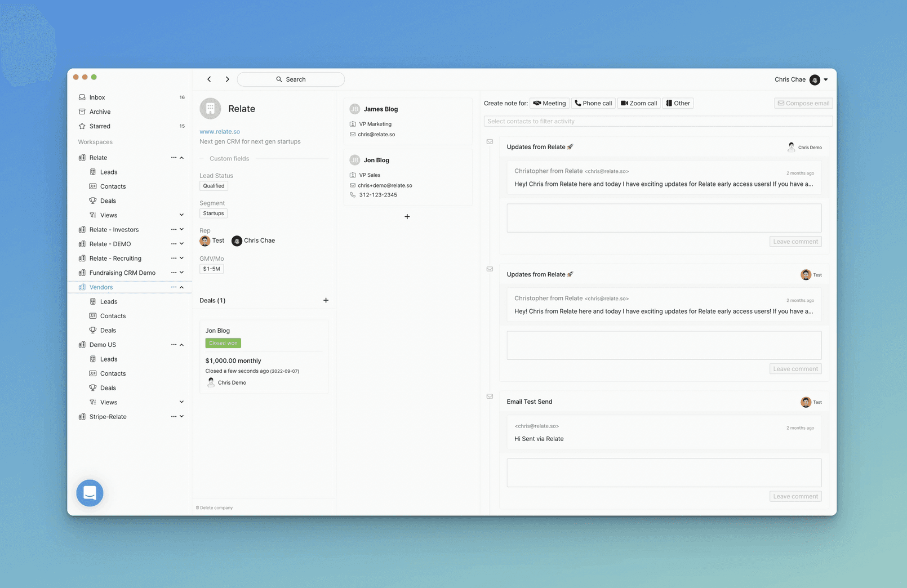Click the Closed won deal badge
The image size is (907, 588).
[x=223, y=343]
